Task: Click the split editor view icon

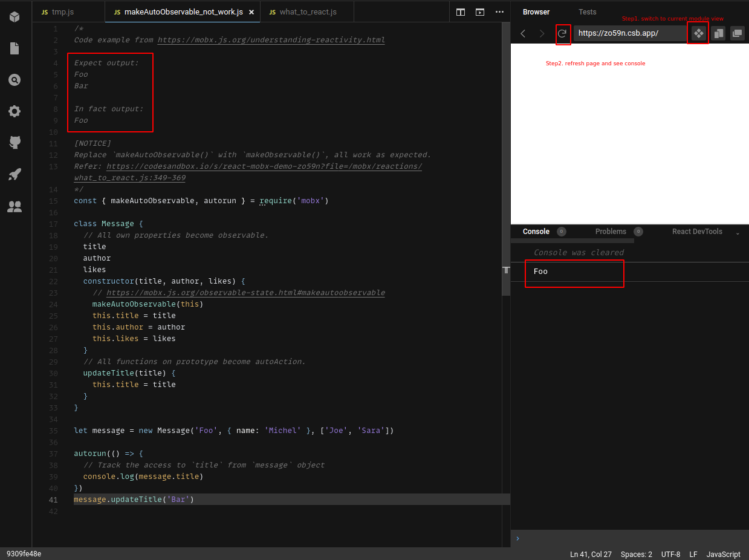Action: (x=461, y=11)
